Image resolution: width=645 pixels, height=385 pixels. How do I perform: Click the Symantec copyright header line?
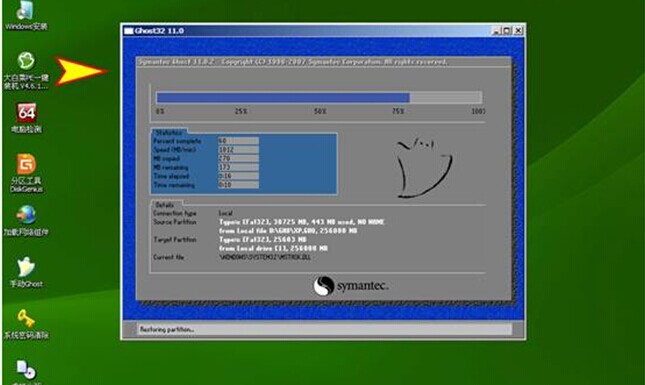point(292,62)
